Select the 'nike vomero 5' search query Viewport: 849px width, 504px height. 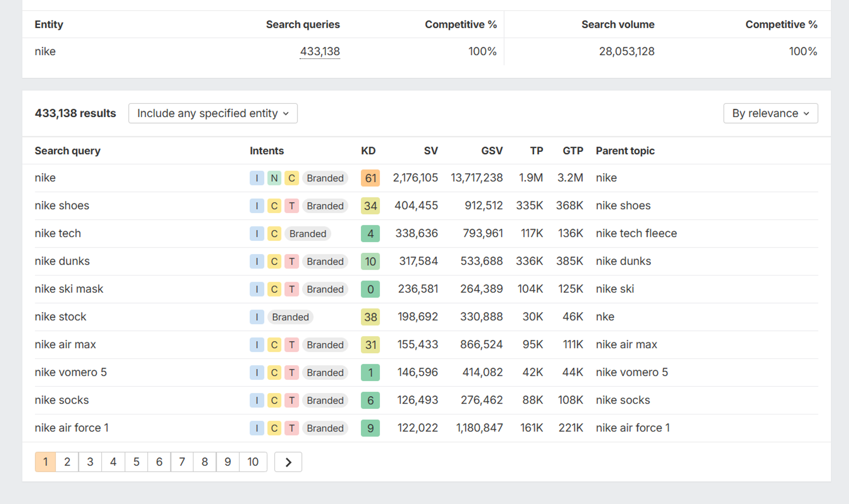pyautogui.click(x=71, y=372)
